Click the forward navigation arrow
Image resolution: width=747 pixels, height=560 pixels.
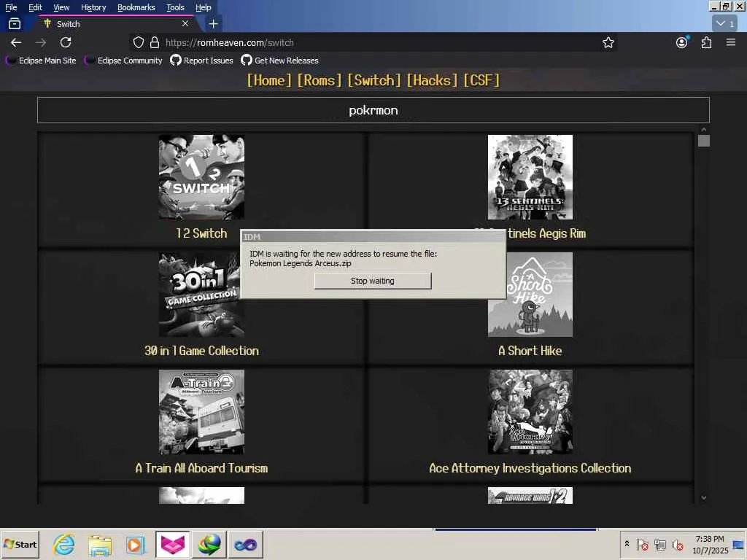pos(41,42)
